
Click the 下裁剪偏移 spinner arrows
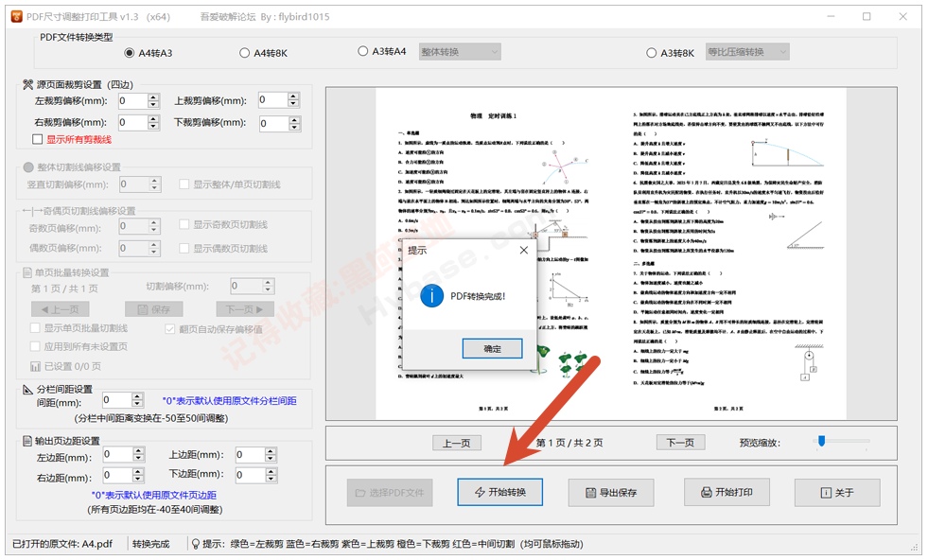[x=294, y=123]
